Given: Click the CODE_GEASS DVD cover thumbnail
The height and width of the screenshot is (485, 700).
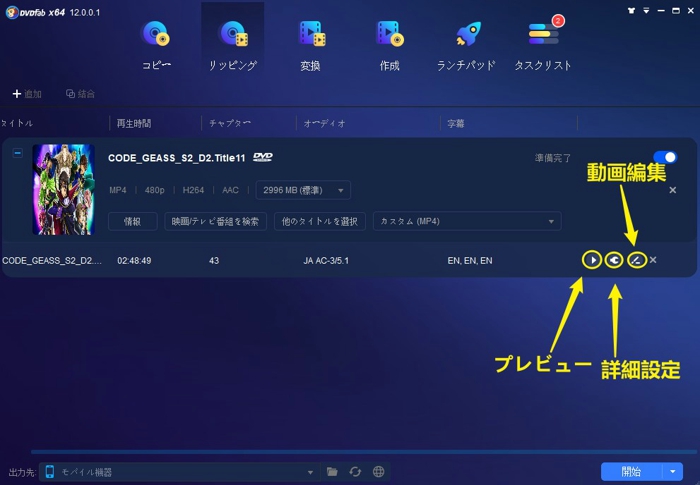Looking at the screenshot, I should pyautogui.click(x=62, y=176).
